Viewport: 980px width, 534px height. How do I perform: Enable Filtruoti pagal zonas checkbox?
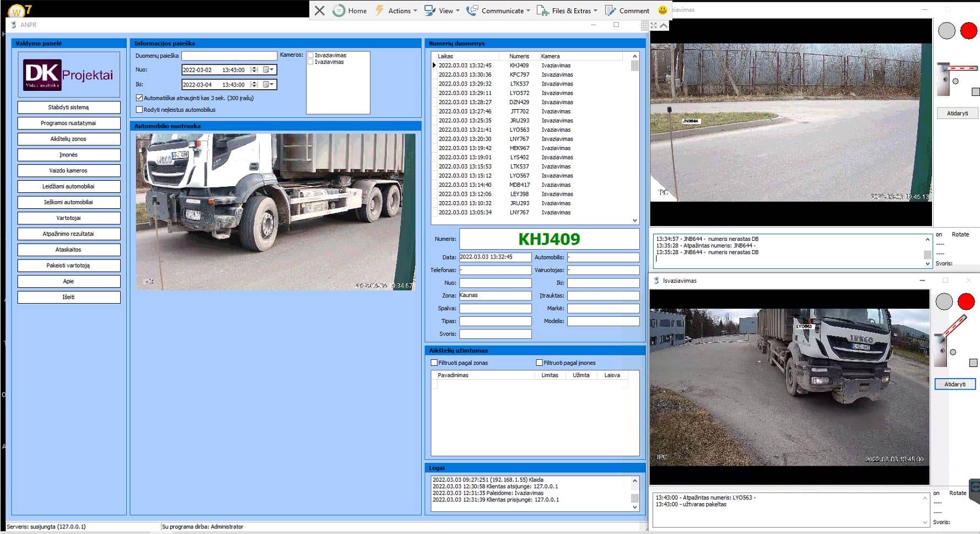434,363
